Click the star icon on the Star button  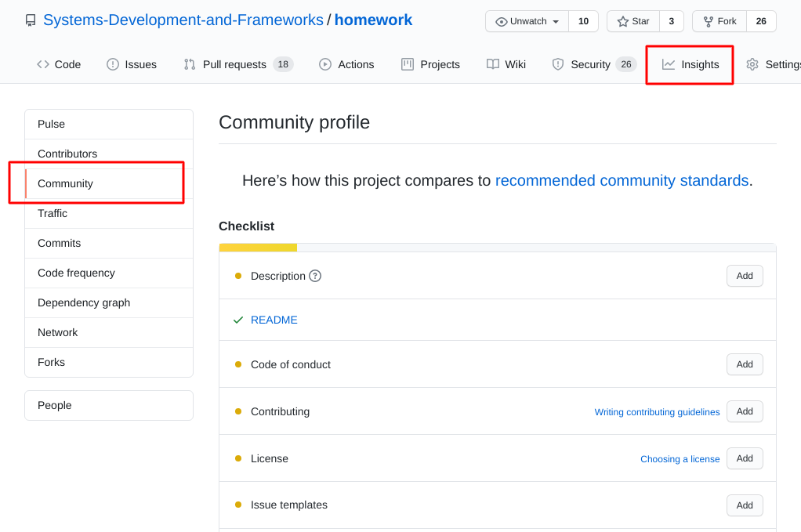(x=622, y=21)
